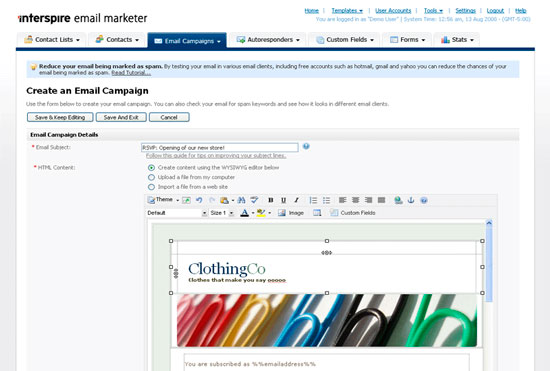Screen dimensions: 550x371
Task: Align text left
Action: pyautogui.click(x=342, y=200)
